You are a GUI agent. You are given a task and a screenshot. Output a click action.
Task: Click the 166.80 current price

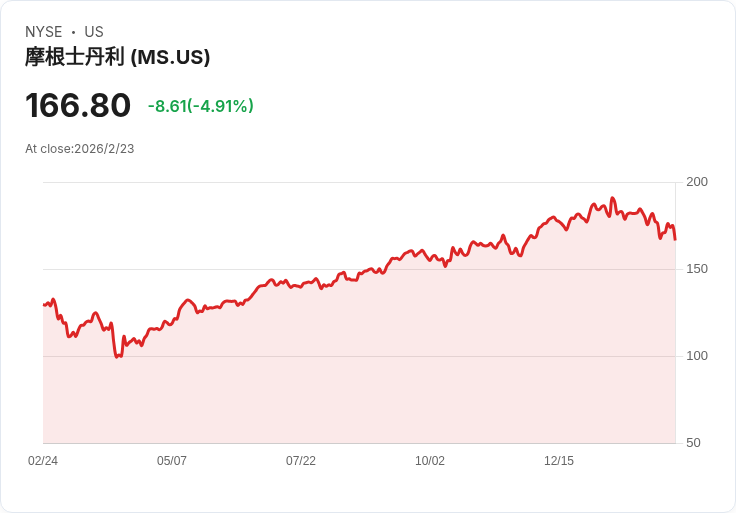click(78, 105)
